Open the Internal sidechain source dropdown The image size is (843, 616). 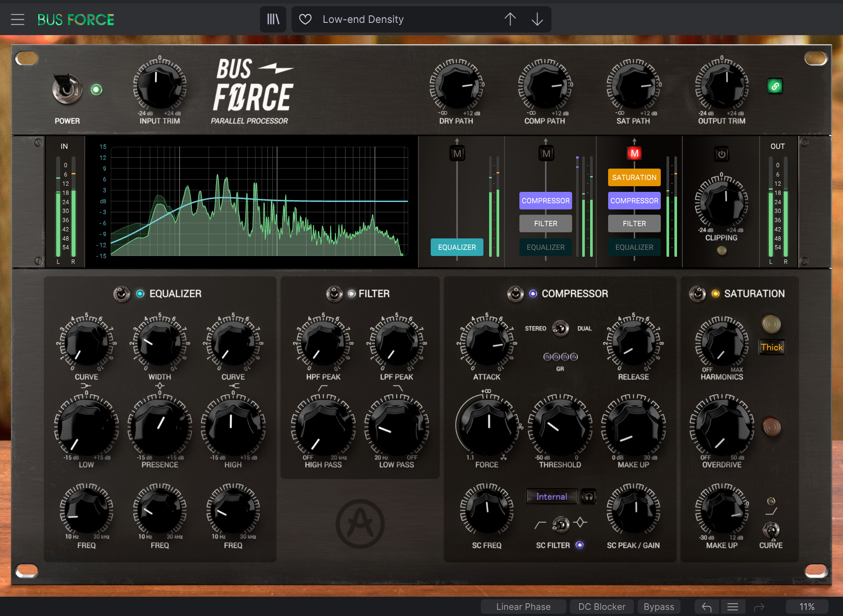[552, 497]
